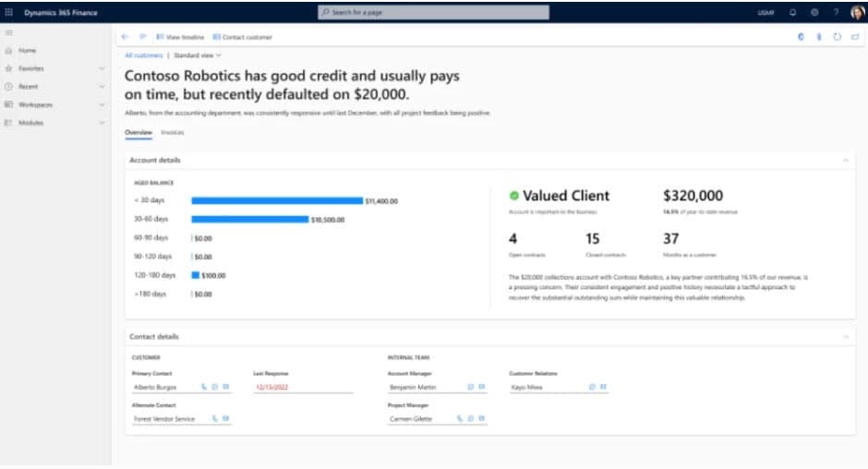Click the 30-60 days balance bar
868x469 pixels.
click(249, 220)
